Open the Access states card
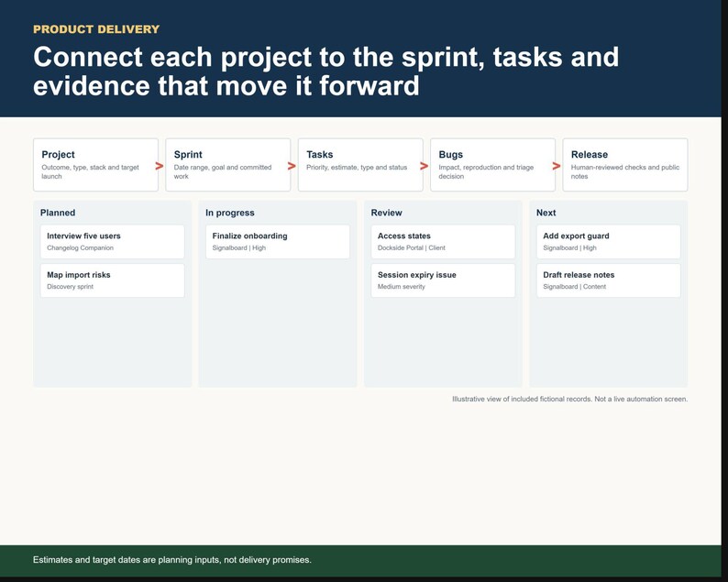Screen dimensions: 728x582 443,242
